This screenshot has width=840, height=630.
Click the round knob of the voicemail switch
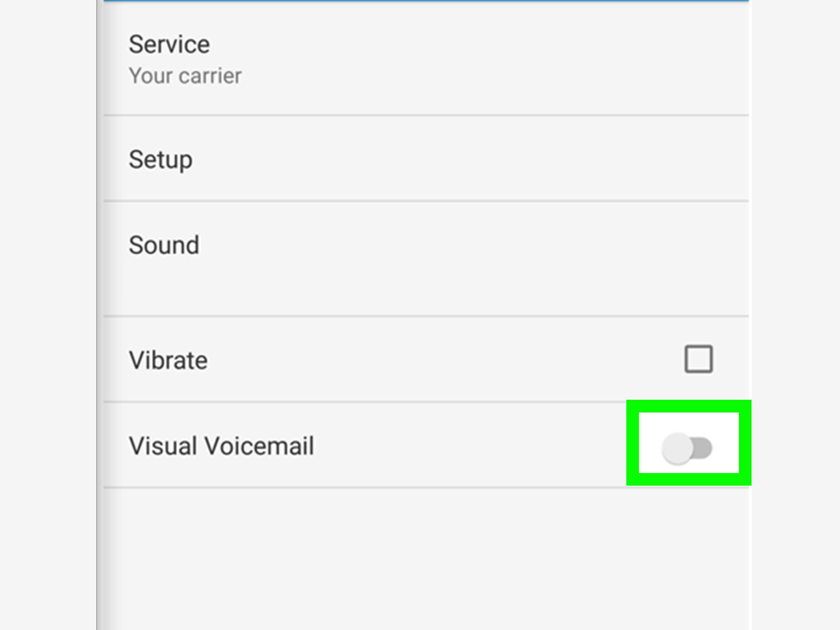point(677,448)
